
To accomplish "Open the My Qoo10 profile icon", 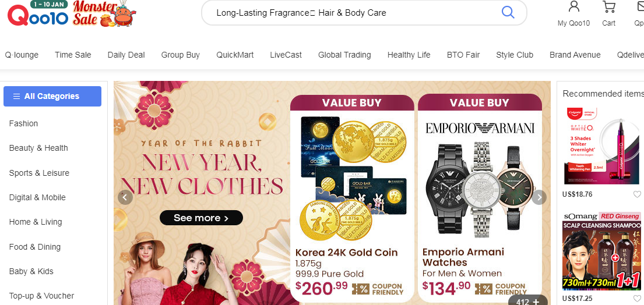I will (573, 7).
